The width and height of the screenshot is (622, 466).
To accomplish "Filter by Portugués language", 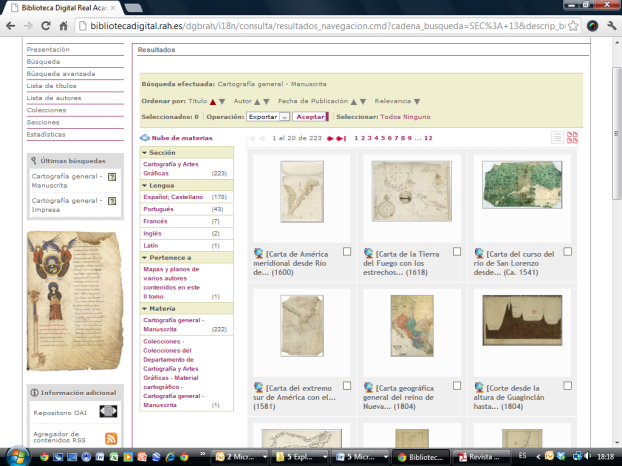I will 158,209.
